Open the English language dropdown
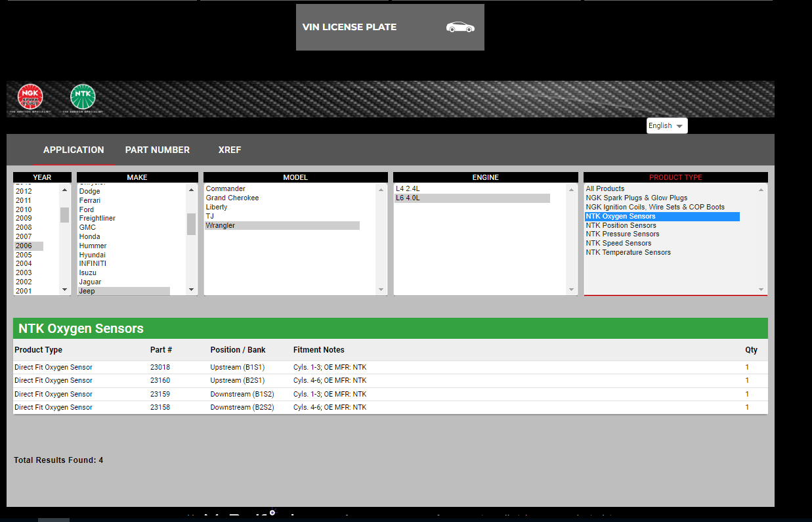The image size is (812, 522). 666,125
